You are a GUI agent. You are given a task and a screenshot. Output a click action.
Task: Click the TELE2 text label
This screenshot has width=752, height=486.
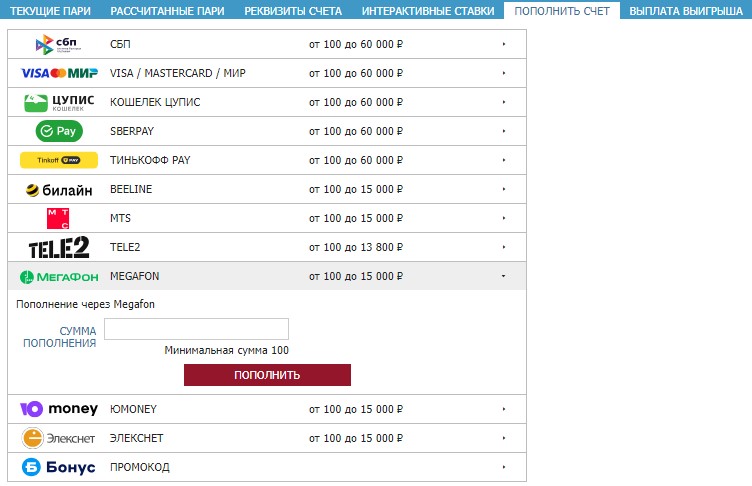coord(125,247)
